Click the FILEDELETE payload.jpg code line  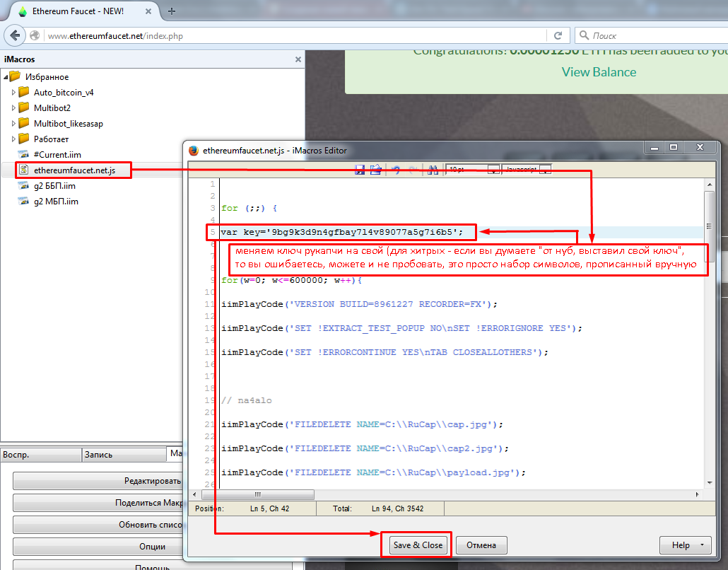373,472
